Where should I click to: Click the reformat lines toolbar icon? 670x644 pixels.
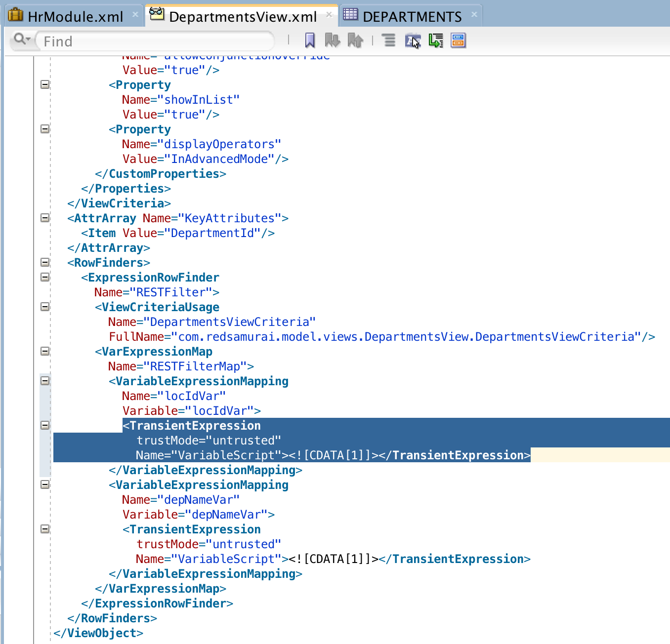point(389,40)
